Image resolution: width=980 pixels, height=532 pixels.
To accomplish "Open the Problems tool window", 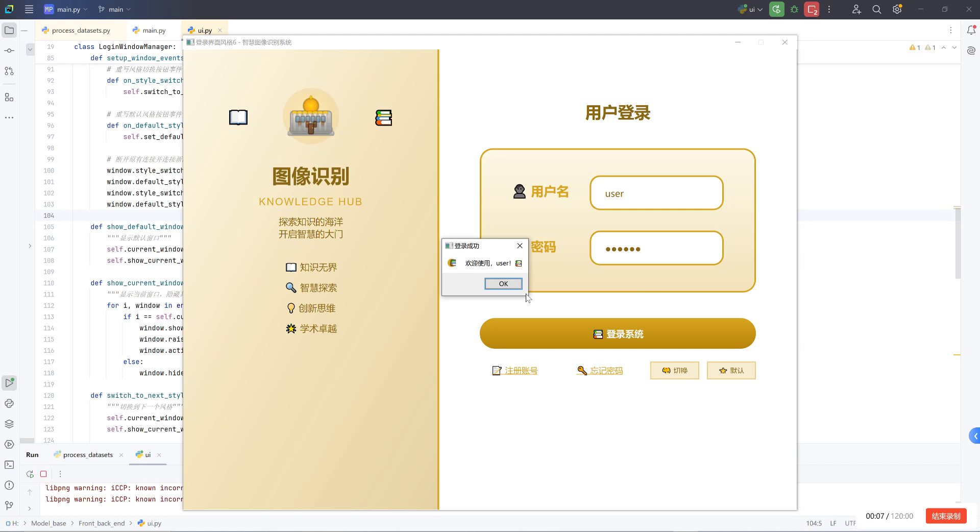I will (9, 486).
